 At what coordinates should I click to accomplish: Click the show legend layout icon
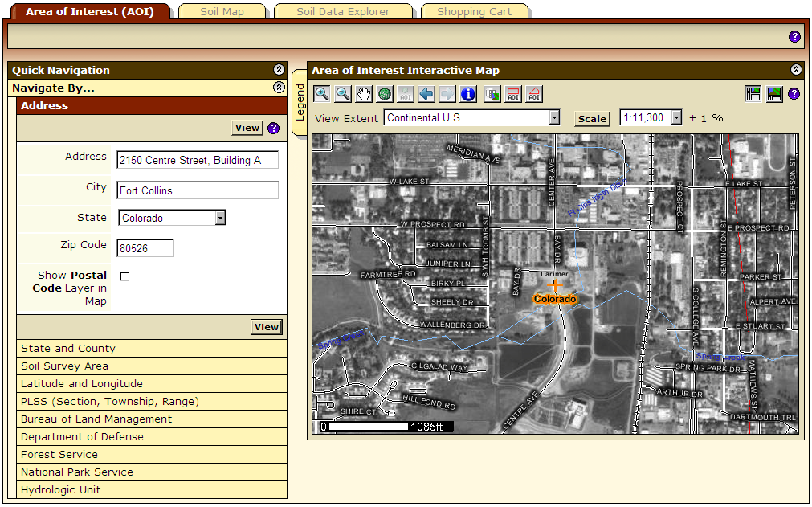[753, 94]
